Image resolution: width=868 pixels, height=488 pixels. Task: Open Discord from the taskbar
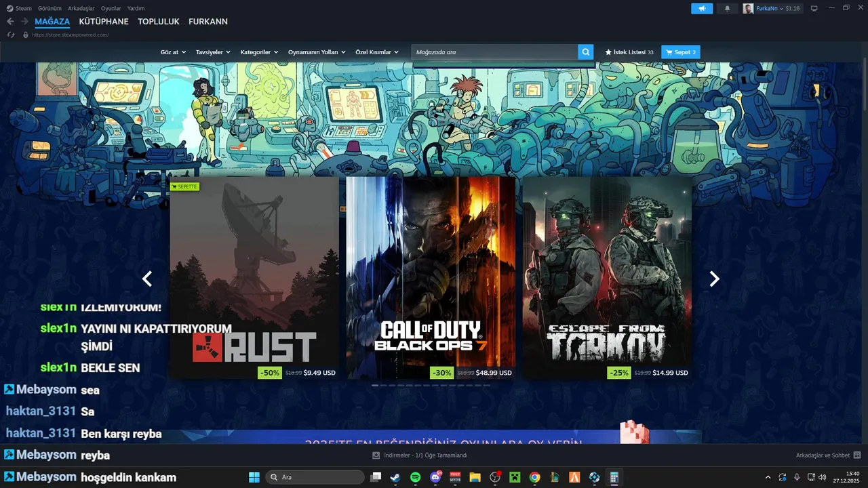click(x=435, y=477)
